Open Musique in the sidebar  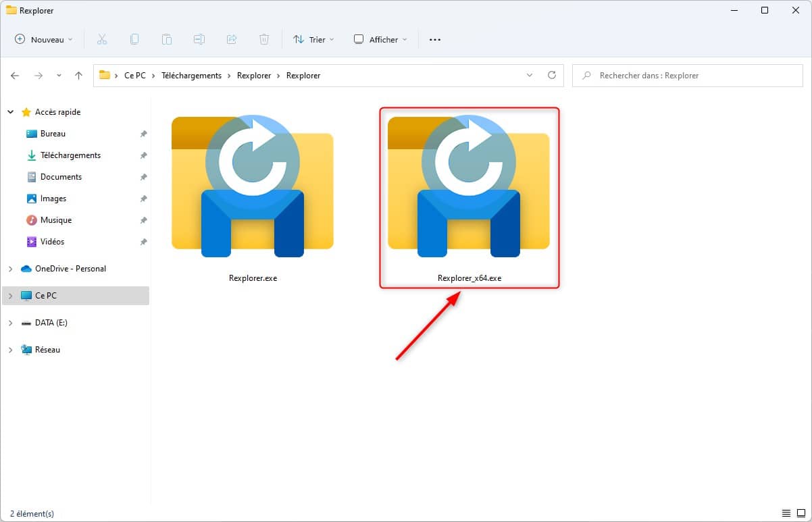point(55,220)
